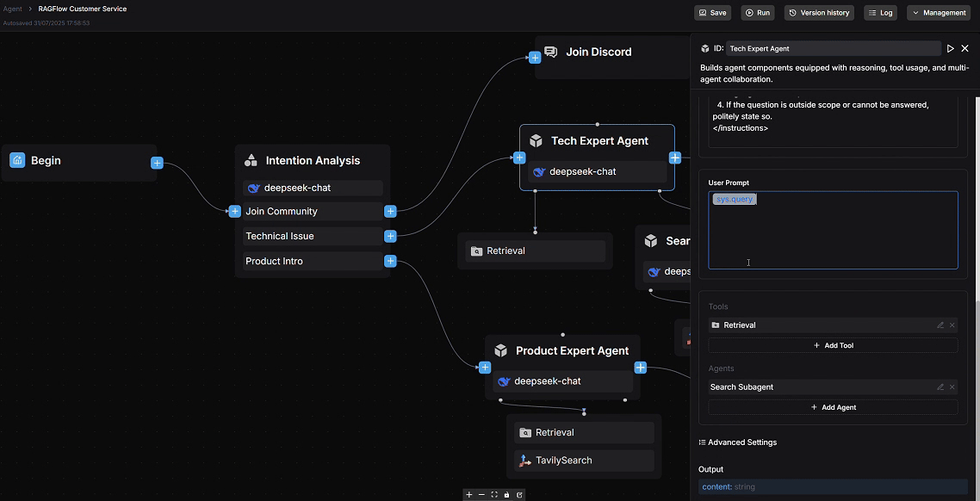Select the Join Discord node

[612, 57]
